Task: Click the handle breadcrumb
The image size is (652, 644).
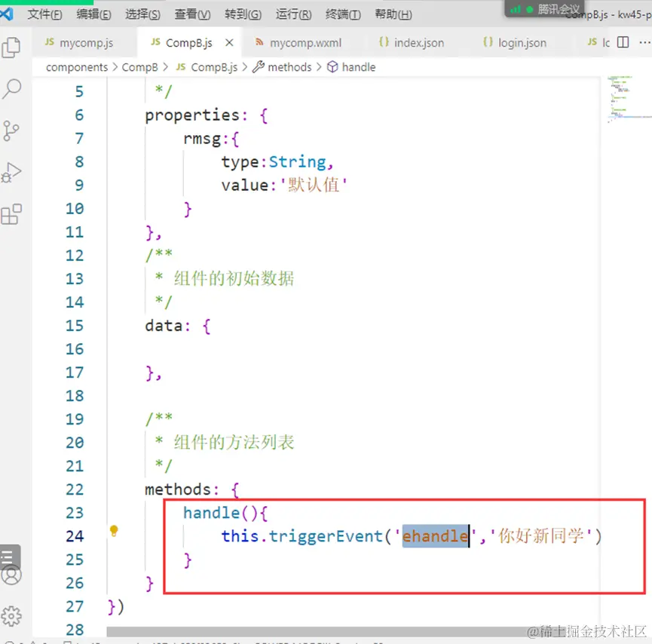Action: point(351,67)
